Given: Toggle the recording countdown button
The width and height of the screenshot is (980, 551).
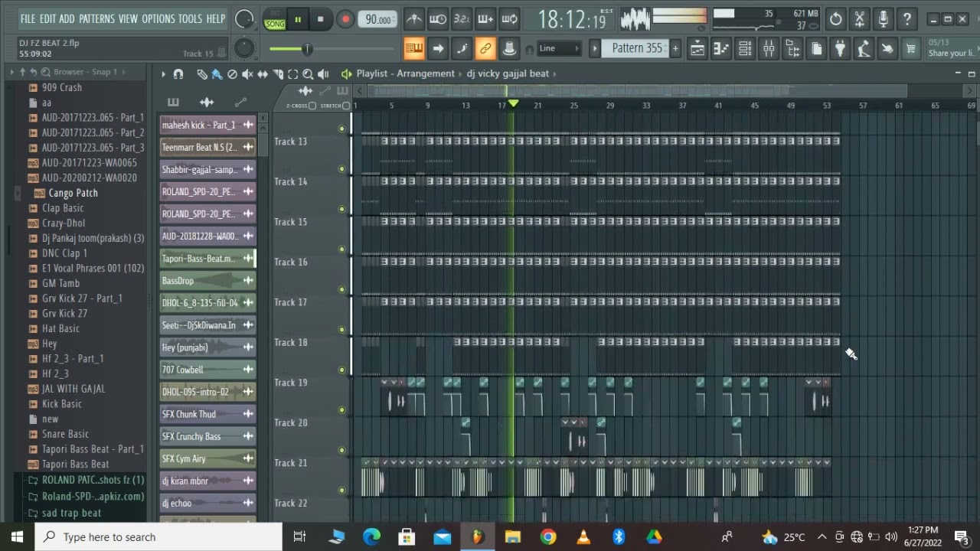Looking at the screenshot, I should coord(462,19).
